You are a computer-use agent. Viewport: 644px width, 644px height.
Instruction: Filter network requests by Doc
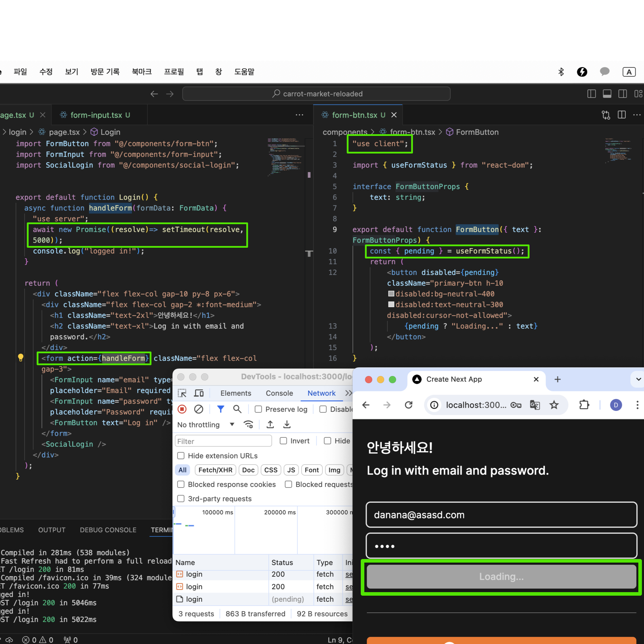(248, 470)
